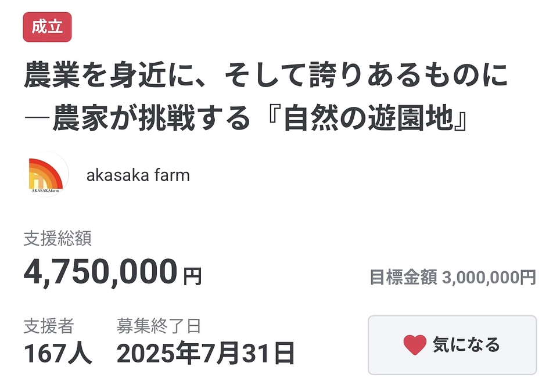
Task: Open the akasaka farm owner profile link
Action: pyautogui.click(x=138, y=175)
